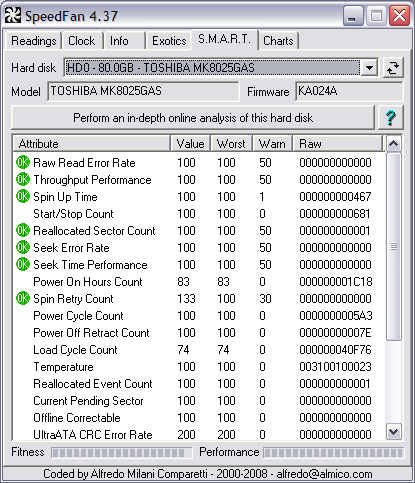Click raw value 00000000007E

point(335,332)
